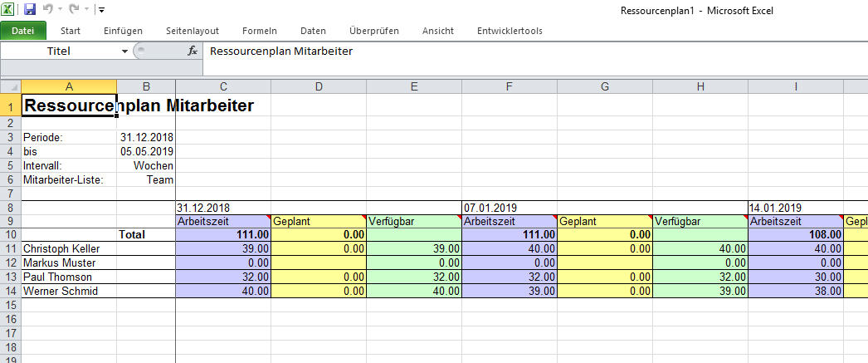Save the workbook with the floppy disk icon
This screenshot has height=363, width=868.
(x=30, y=9)
